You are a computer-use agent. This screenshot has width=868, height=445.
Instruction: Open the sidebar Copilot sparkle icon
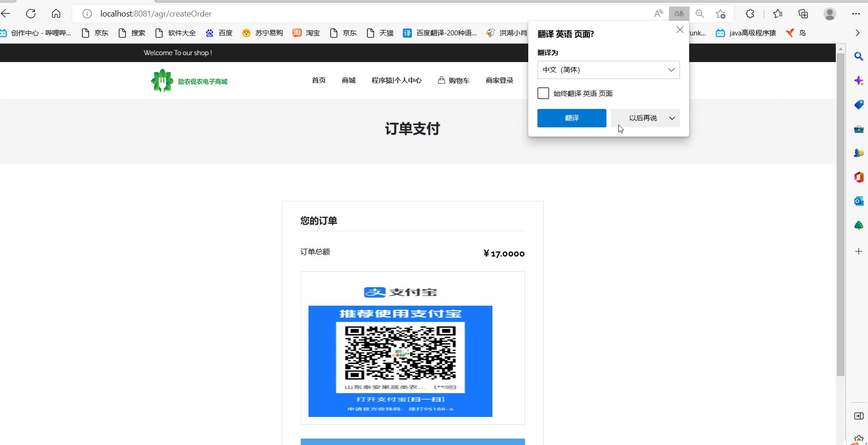click(858, 81)
